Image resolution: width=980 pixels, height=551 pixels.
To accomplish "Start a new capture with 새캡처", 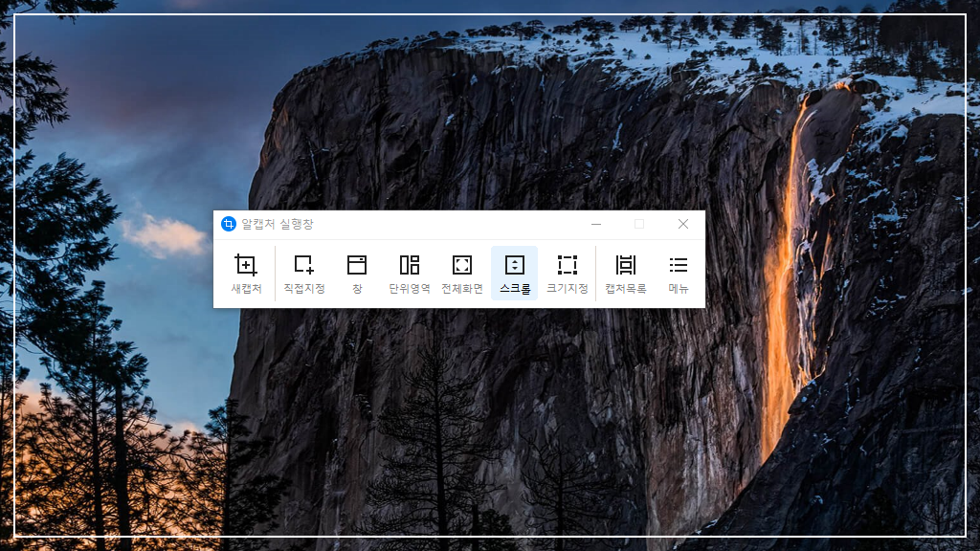I will pos(246,273).
